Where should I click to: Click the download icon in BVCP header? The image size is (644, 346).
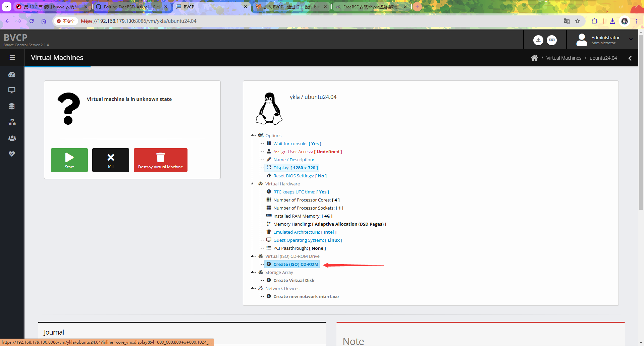(538, 40)
